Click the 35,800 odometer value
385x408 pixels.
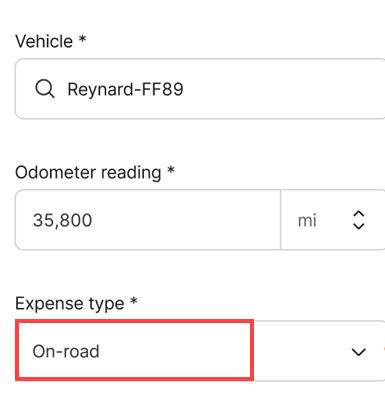(x=62, y=220)
